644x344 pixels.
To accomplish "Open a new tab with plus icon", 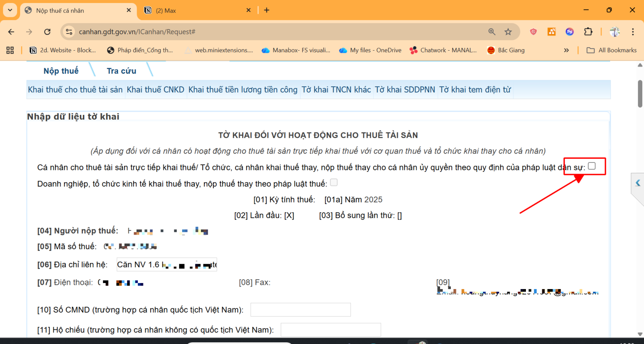I will pyautogui.click(x=267, y=10).
